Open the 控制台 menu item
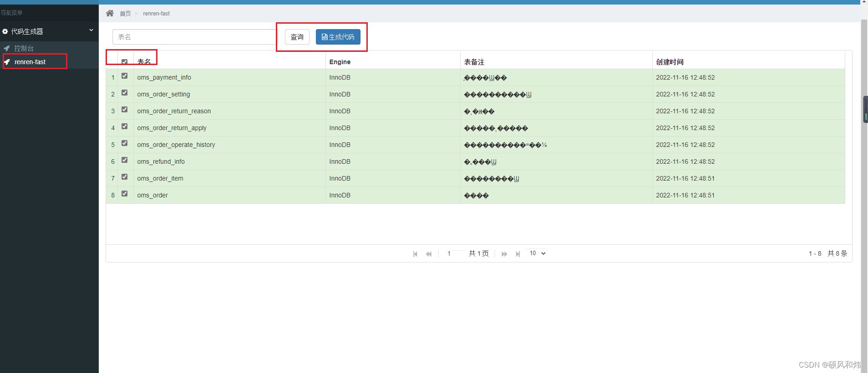Viewport: 868px width, 373px height. point(24,48)
